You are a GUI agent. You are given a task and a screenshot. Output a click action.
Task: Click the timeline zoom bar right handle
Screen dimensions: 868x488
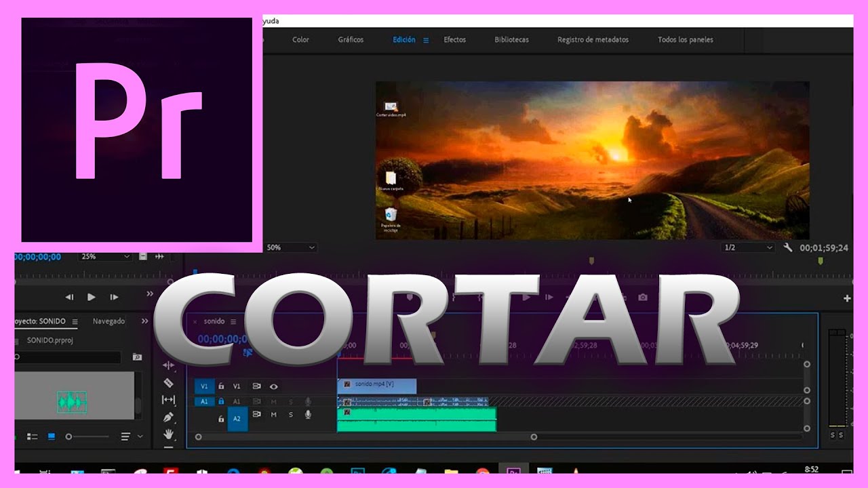click(x=534, y=437)
